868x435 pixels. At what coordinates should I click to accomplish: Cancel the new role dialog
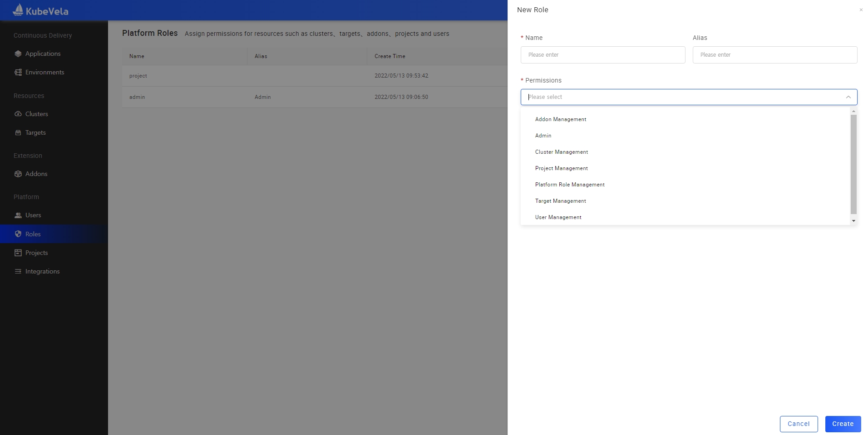click(x=799, y=424)
